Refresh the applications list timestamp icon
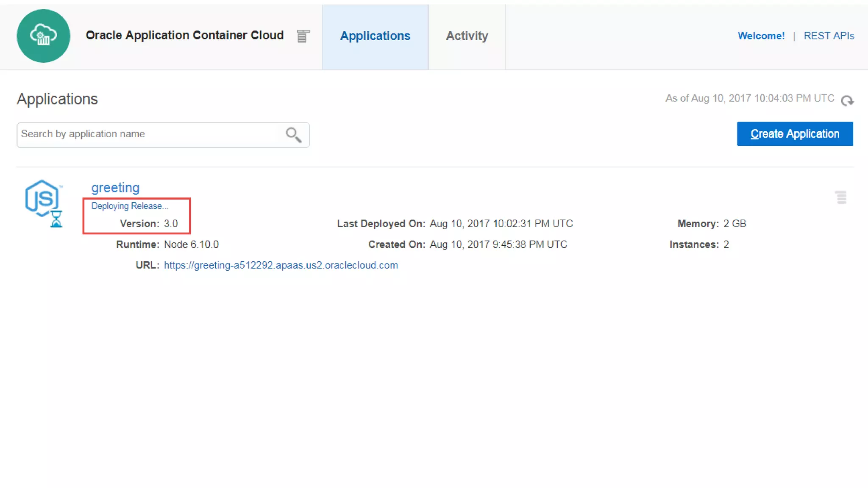The image size is (868, 488). click(x=847, y=100)
